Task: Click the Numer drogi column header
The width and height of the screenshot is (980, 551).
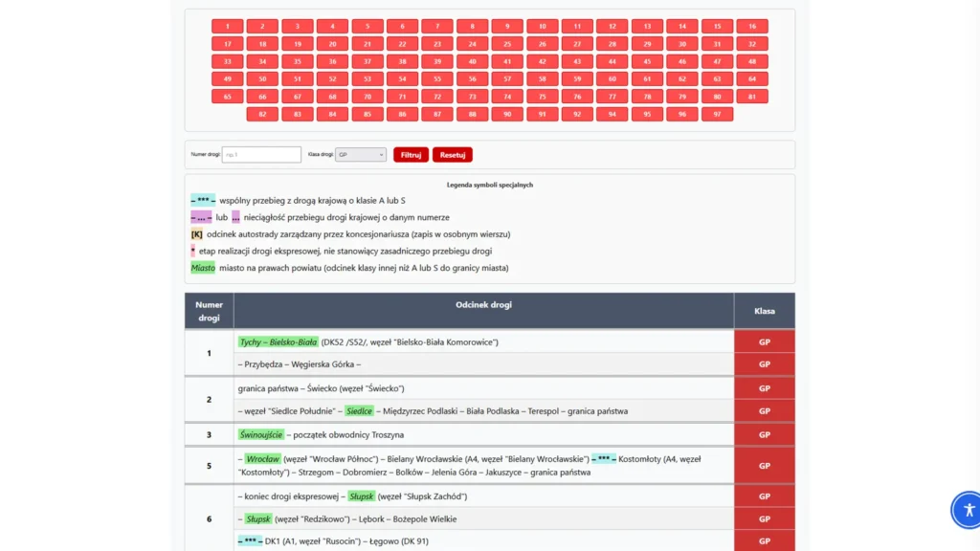Action: click(209, 311)
